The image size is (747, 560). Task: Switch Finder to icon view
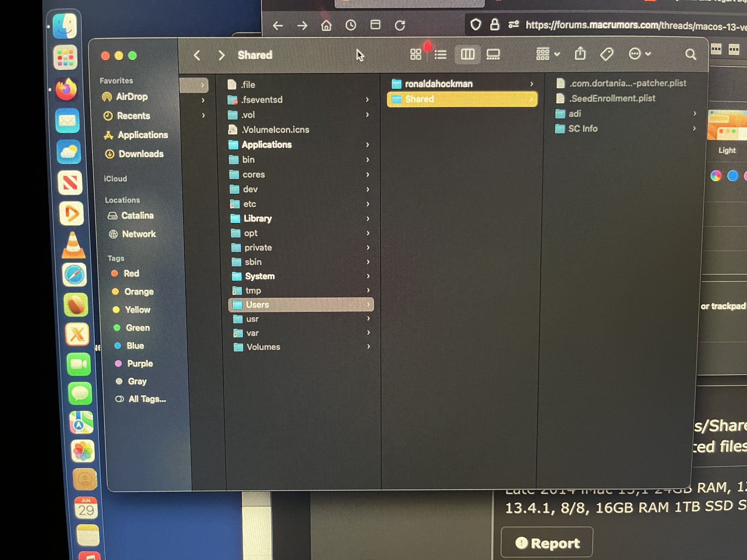pos(415,55)
